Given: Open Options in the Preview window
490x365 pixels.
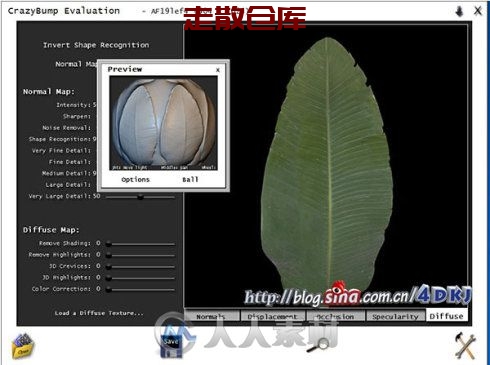Looking at the screenshot, I should 135,179.
